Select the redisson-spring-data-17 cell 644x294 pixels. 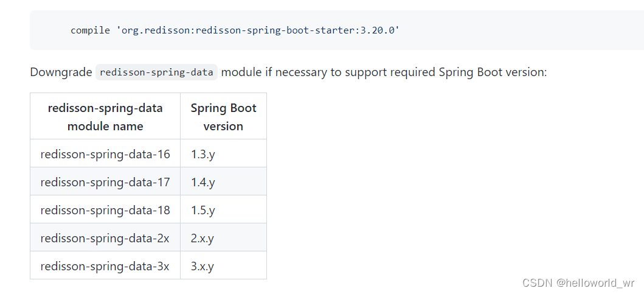point(105,182)
